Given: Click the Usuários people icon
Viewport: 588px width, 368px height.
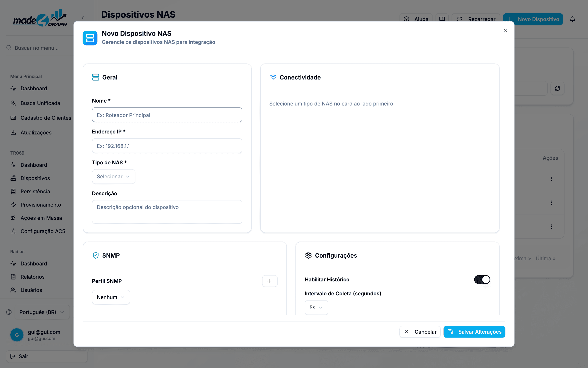Looking at the screenshot, I should [13, 290].
